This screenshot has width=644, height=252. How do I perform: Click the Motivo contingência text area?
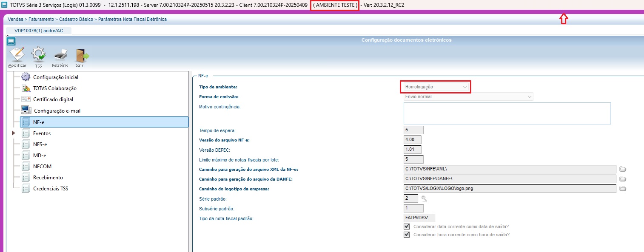click(x=507, y=113)
